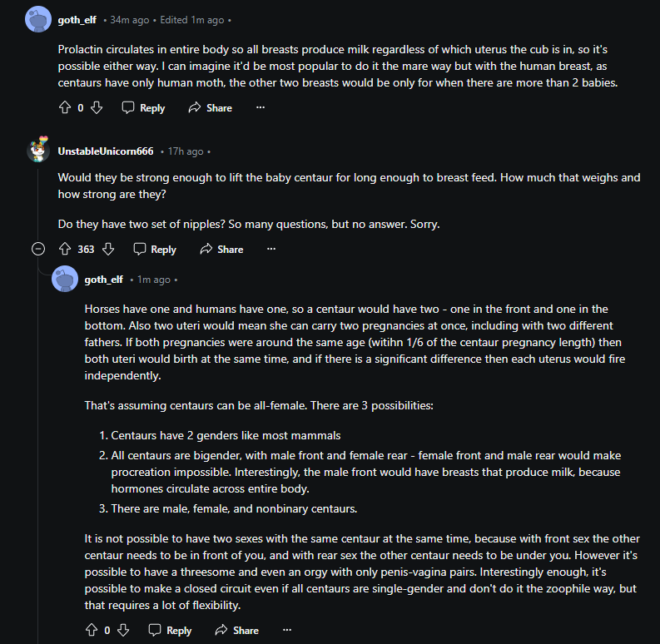Viewport: 660px width, 644px height.
Task: Open more options on goth_elf's nested reply
Action: point(287,630)
